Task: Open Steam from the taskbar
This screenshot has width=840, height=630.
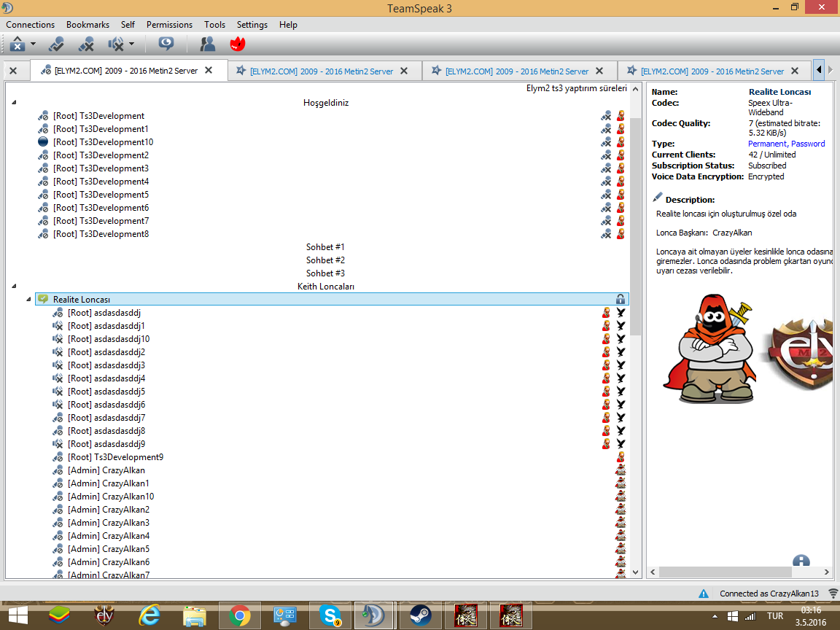Action: tap(420, 615)
